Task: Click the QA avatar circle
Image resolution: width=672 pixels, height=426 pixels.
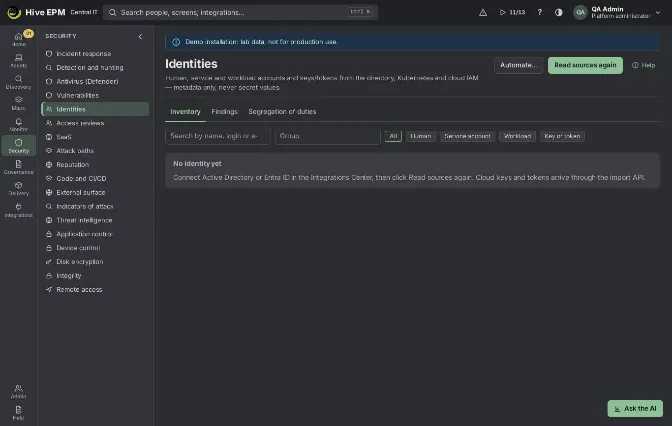Action: click(x=580, y=12)
